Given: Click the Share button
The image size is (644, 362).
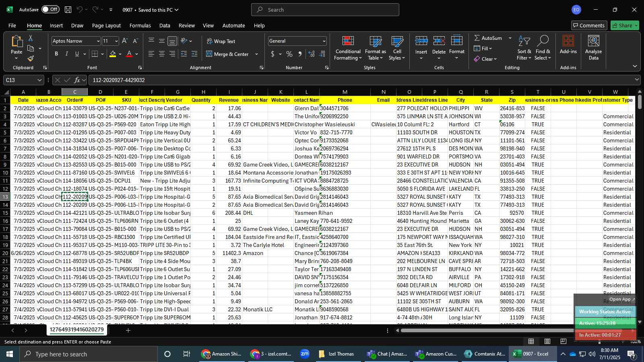Looking at the screenshot, I should pyautogui.click(x=625, y=25).
